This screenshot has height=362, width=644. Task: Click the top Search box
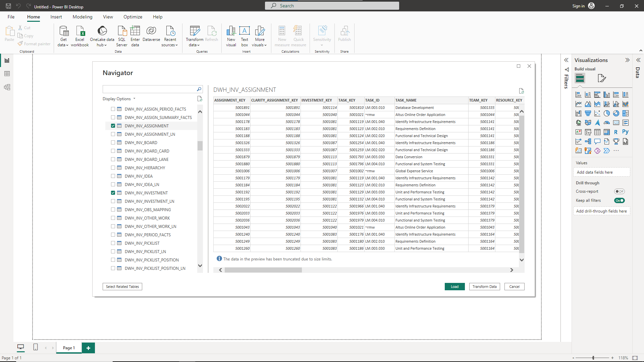point(332,6)
